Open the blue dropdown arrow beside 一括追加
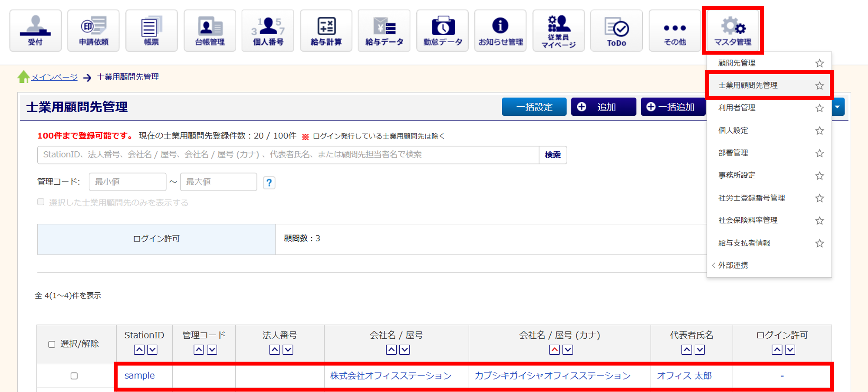Screen dimensions: 868x392 pyautogui.click(x=838, y=107)
